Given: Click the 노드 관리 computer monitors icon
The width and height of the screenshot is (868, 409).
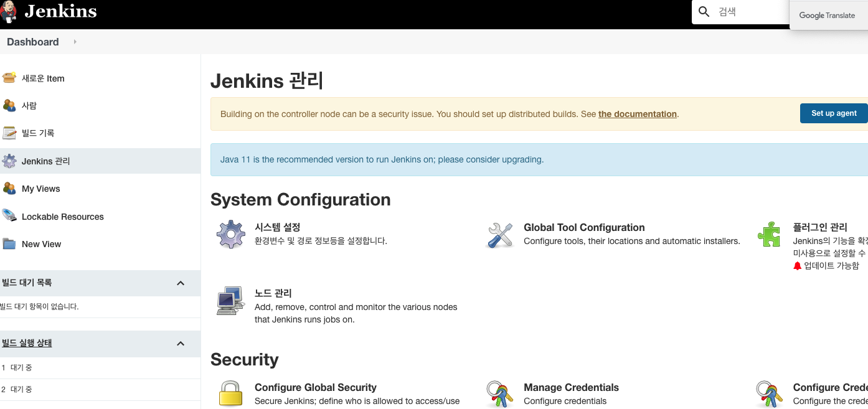Looking at the screenshot, I should pyautogui.click(x=230, y=300).
